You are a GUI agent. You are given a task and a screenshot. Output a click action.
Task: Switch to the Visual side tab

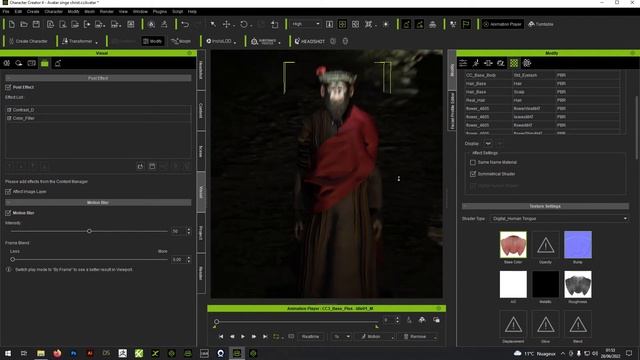[x=201, y=192]
